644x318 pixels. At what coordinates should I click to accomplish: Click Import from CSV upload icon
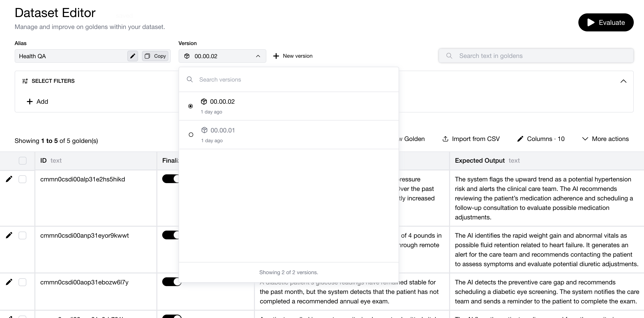445,139
